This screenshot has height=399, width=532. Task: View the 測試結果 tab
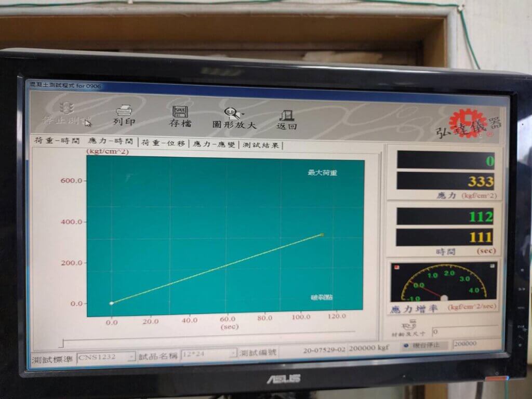(x=261, y=145)
